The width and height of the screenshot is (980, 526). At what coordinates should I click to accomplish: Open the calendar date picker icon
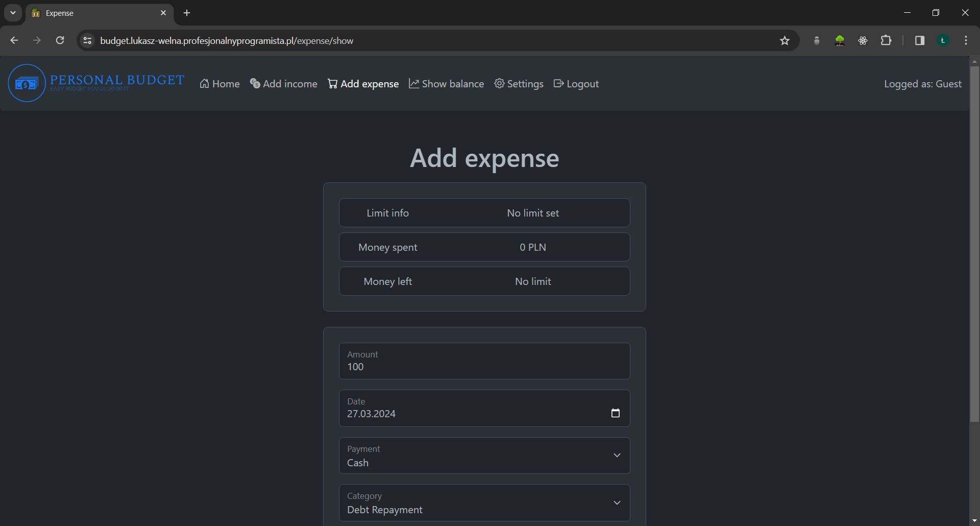(615, 413)
